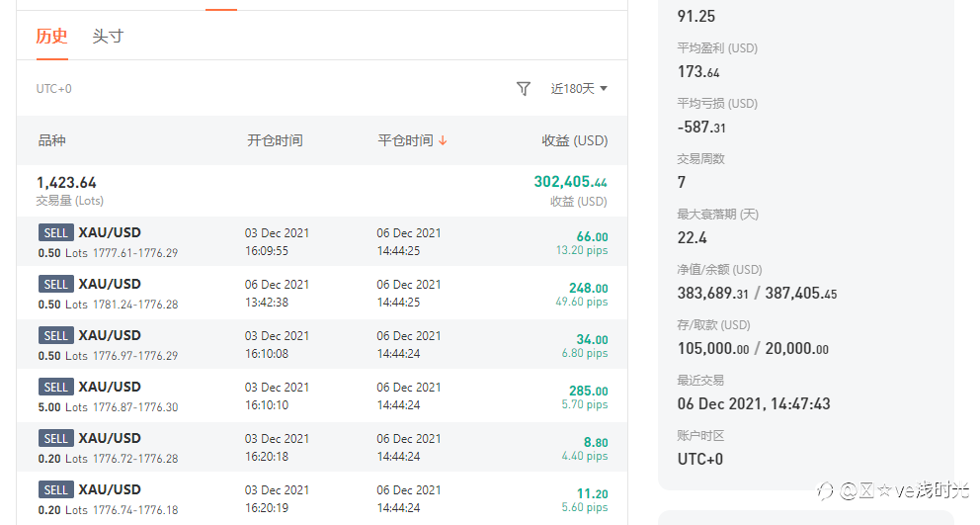Sort by 平仓时间 column header
The height and width of the screenshot is (525, 980).
pos(405,140)
